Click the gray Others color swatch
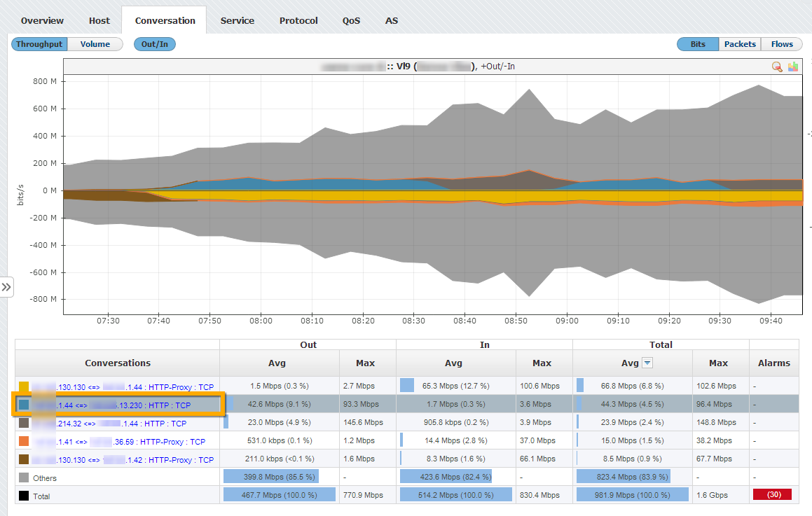This screenshot has height=516, width=812. pyautogui.click(x=24, y=477)
